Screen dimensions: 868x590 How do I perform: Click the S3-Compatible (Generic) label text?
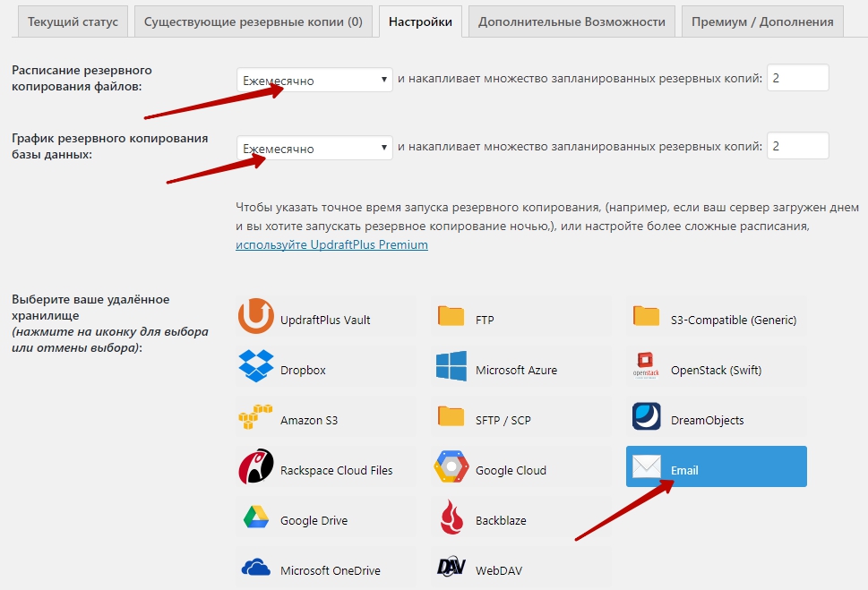point(734,320)
